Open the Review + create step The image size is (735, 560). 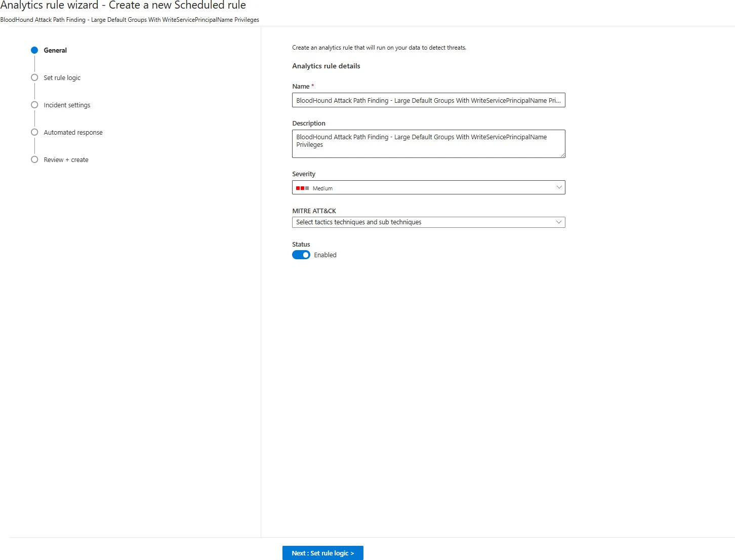pos(66,159)
